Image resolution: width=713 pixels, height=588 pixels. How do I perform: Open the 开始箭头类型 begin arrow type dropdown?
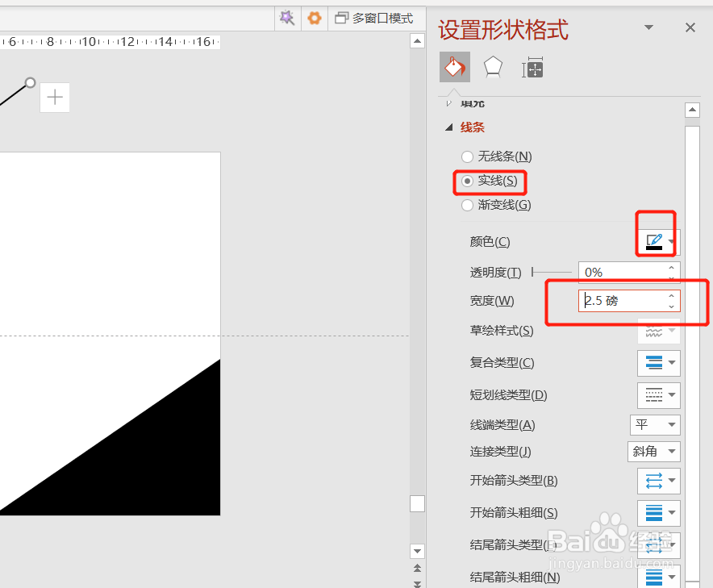[658, 481]
